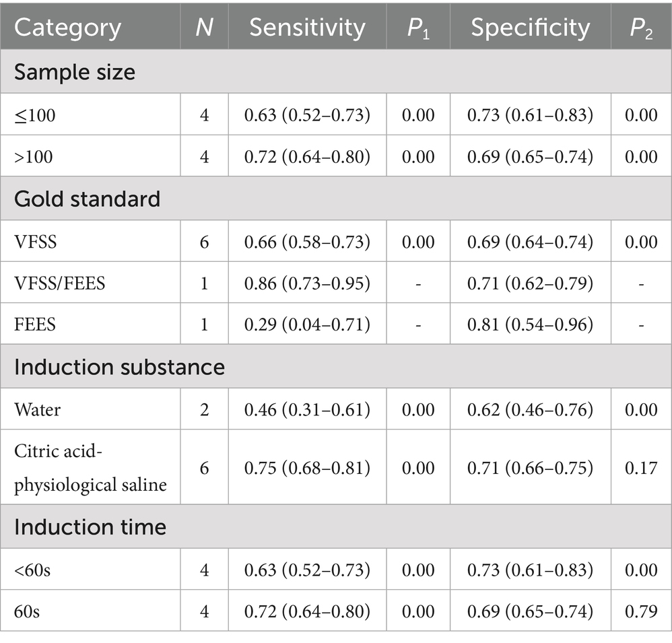The height and width of the screenshot is (643, 672).
Task: Click the Gold standard section row
Action: (x=336, y=199)
